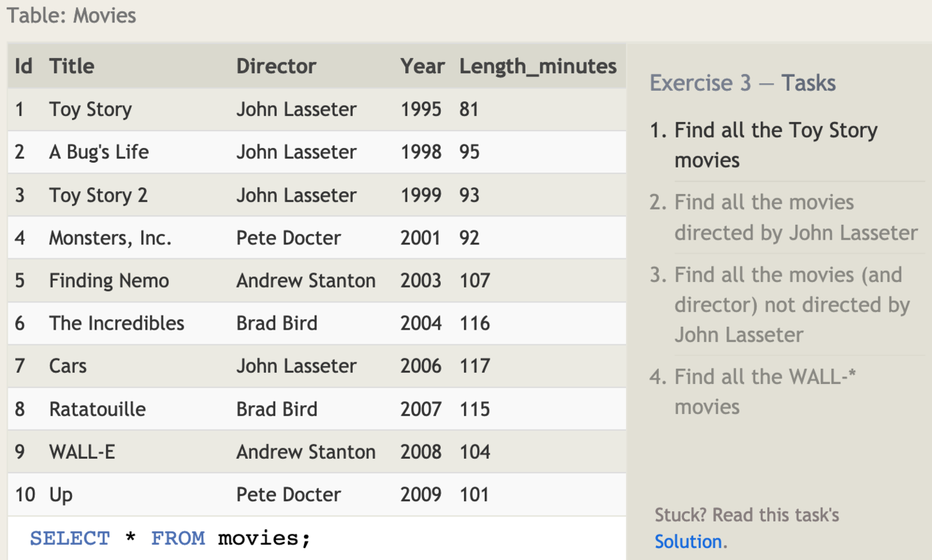The image size is (932, 560).
Task: Click the length 104 cell
Action: pos(474,452)
